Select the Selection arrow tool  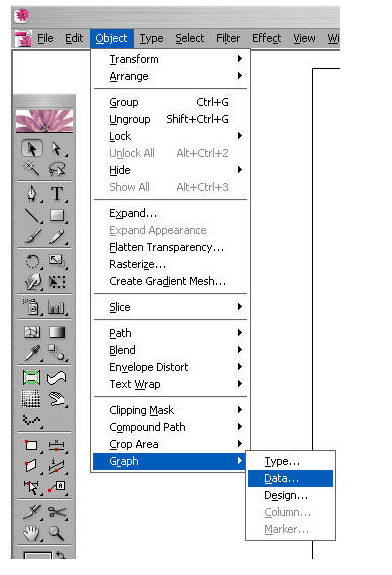pos(32,149)
